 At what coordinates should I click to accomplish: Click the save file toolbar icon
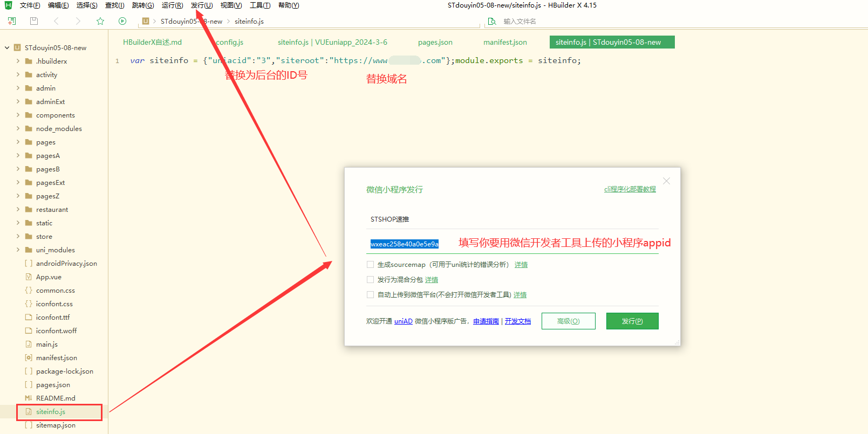[x=34, y=21]
